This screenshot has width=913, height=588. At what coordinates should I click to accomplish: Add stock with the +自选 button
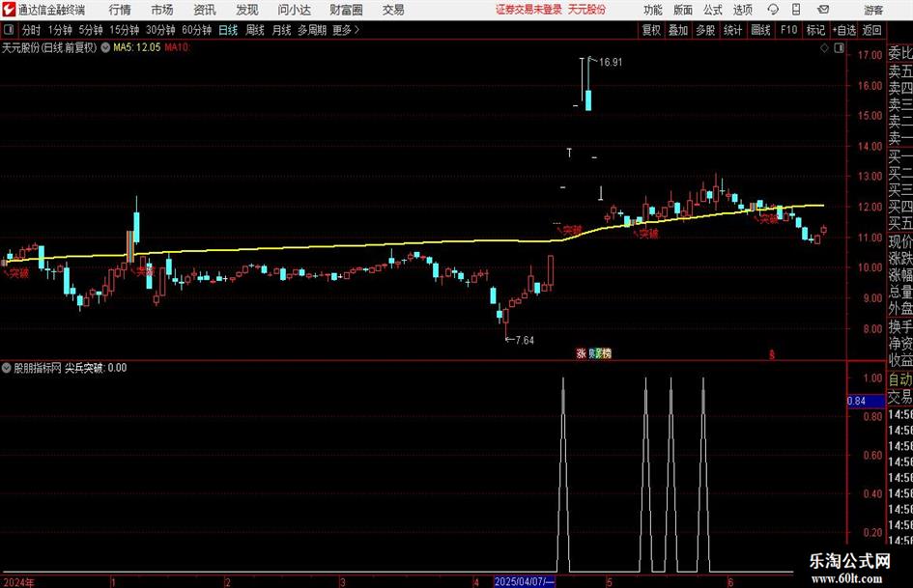click(x=843, y=30)
